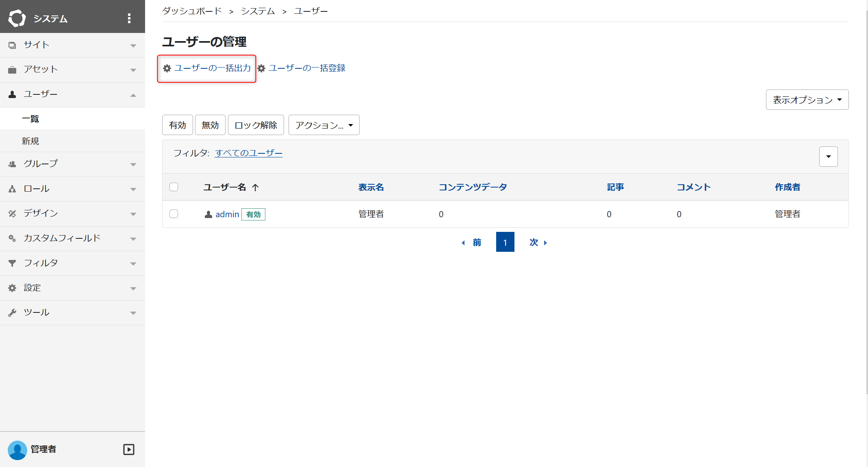
Task: Click the 次 pagination link
Action: (x=534, y=242)
